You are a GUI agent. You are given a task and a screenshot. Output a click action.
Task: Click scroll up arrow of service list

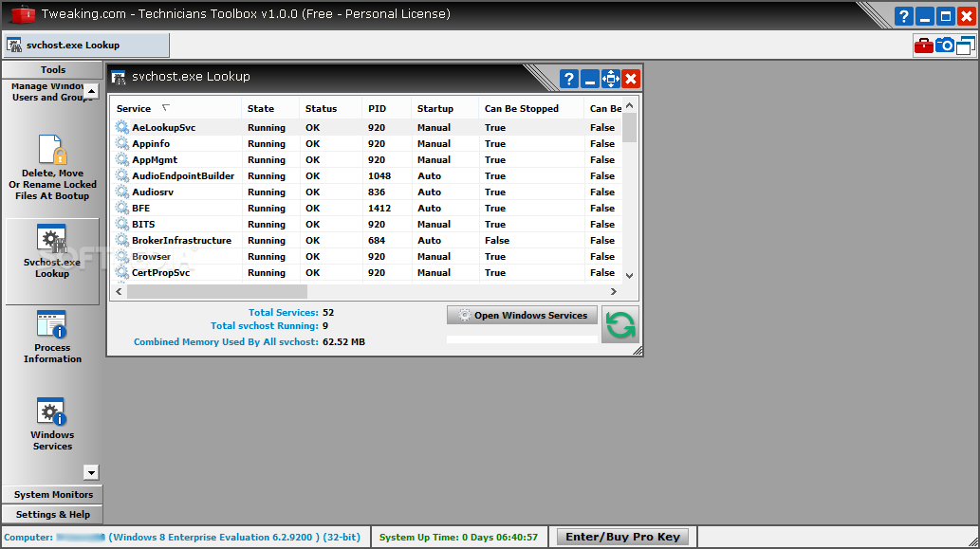point(629,105)
